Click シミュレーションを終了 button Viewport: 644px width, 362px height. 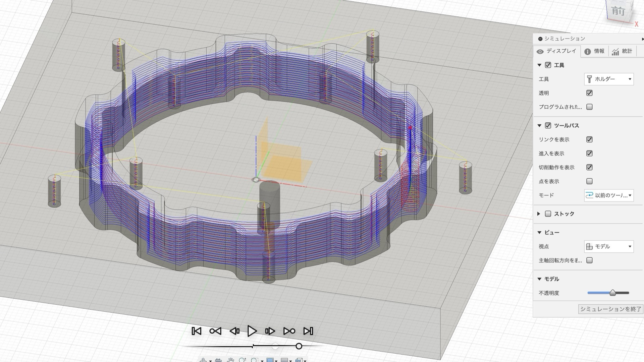tap(610, 309)
